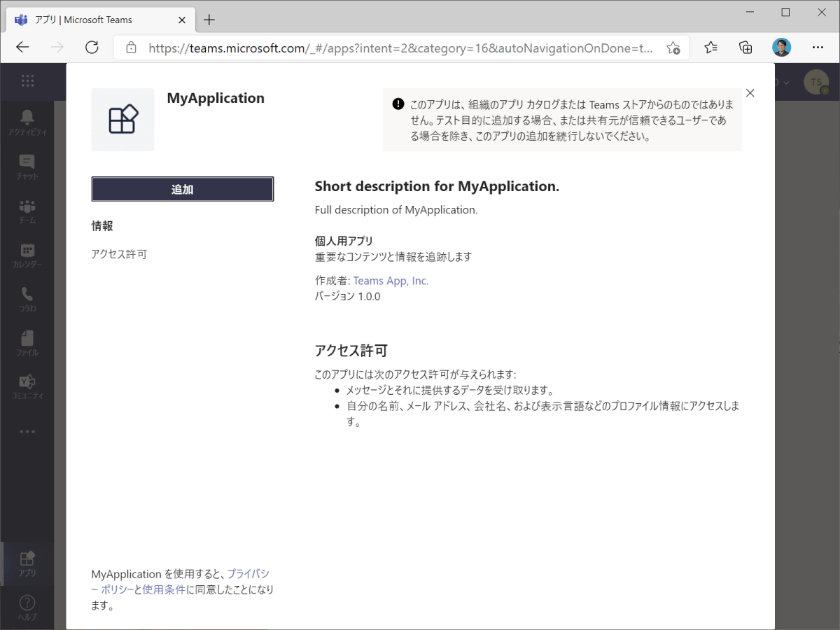
Task: Open the Teams App, Inc. publisher link
Action: point(391,281)
